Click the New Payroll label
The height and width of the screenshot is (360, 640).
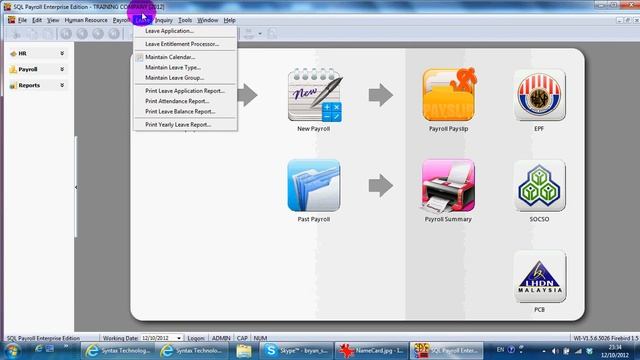pyautogui.click(x=313, y=129)
